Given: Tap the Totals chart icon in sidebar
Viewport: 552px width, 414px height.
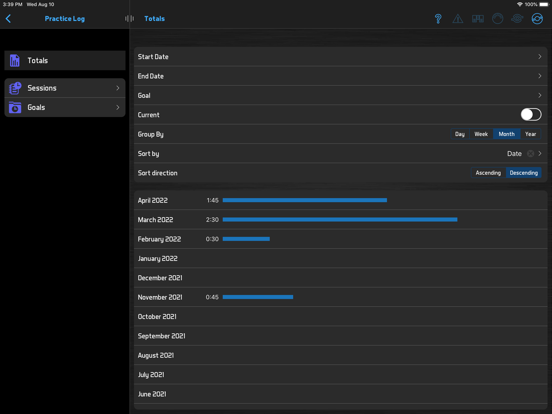Looking at the screenshot, I should [14, 61].
